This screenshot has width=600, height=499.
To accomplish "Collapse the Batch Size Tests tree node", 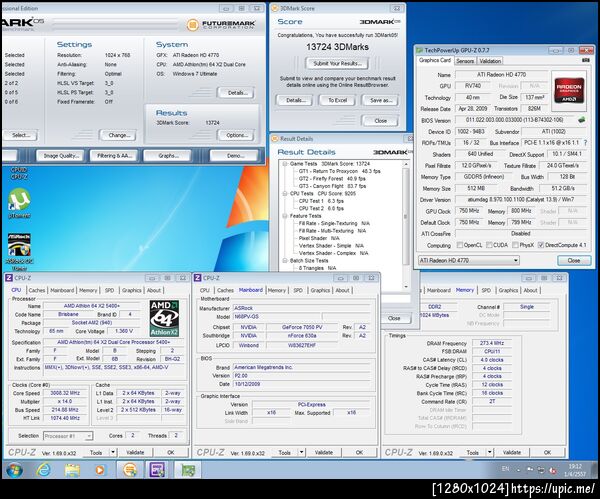I will pyautogui.click(x=285, y=261).
